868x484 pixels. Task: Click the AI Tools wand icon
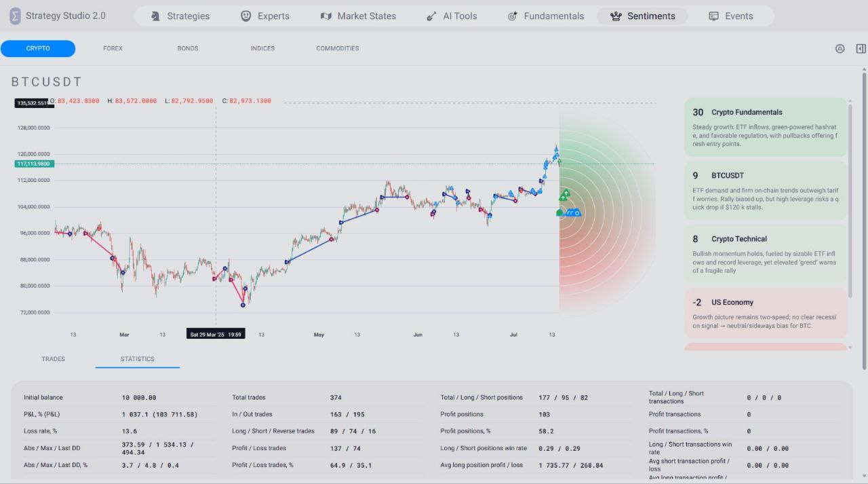pos(431,16)
